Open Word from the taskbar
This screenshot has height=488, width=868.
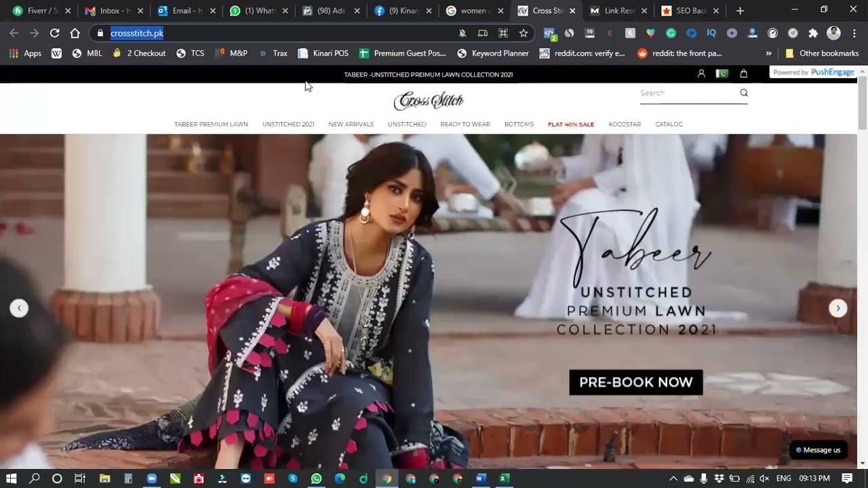click(x=481, y=479)
